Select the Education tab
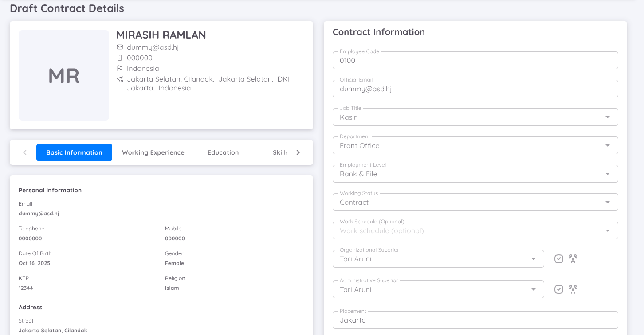Image resolution: width=644 pixels, height=335 pixels. click(223, 152)
